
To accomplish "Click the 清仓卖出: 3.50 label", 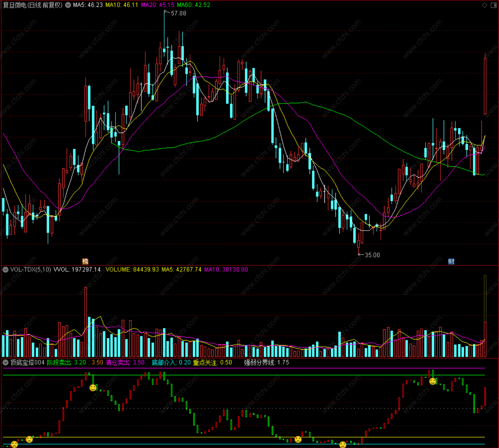I will click(125, 363).
